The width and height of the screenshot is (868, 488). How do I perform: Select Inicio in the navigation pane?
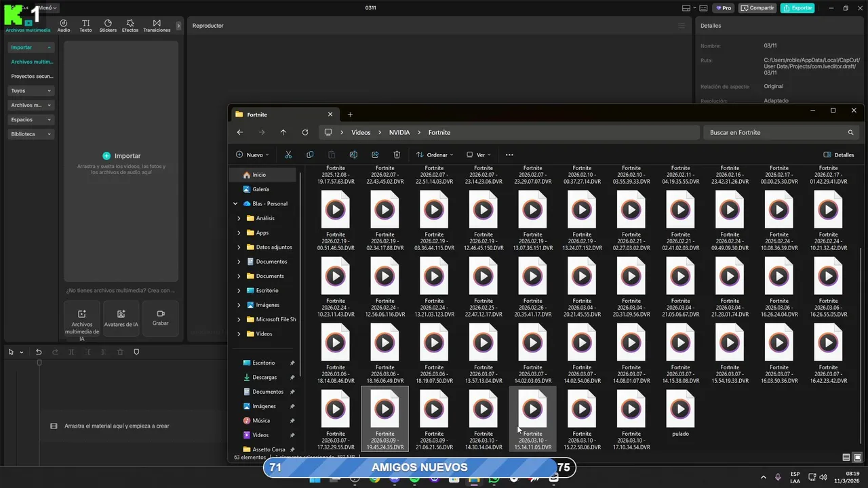[263, 175]
